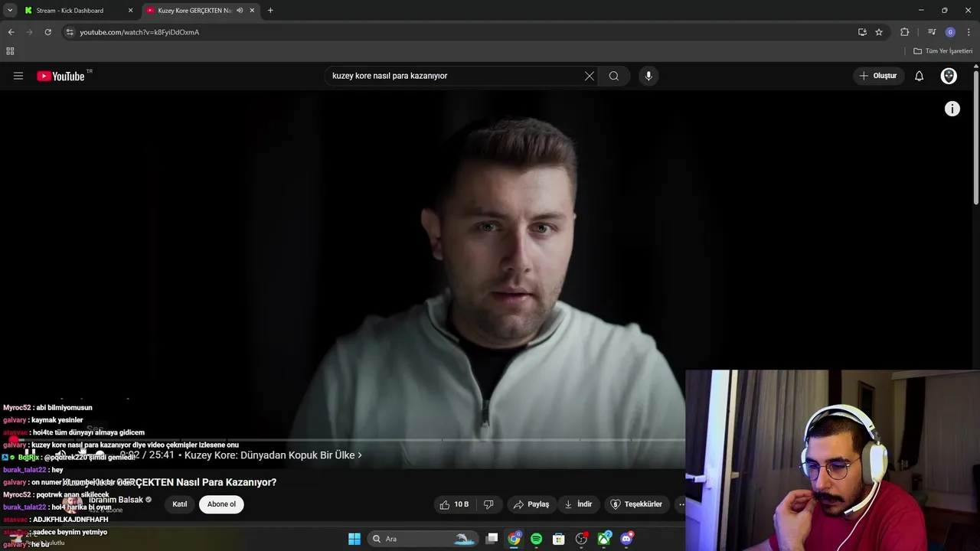
Task: Switch to Chrome taskbar icon
Action: pyautogui.click(x=514, y=539)
